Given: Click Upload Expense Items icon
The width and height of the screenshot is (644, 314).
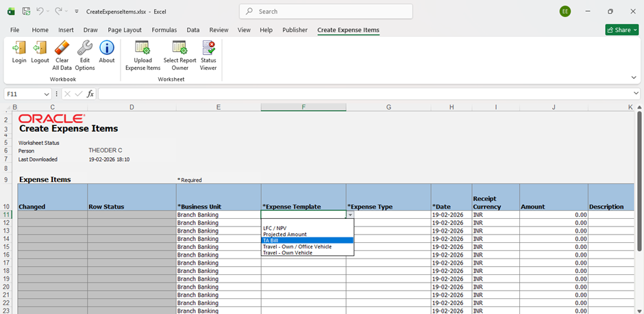Looking at the screenshot, I should coord(143,48).
